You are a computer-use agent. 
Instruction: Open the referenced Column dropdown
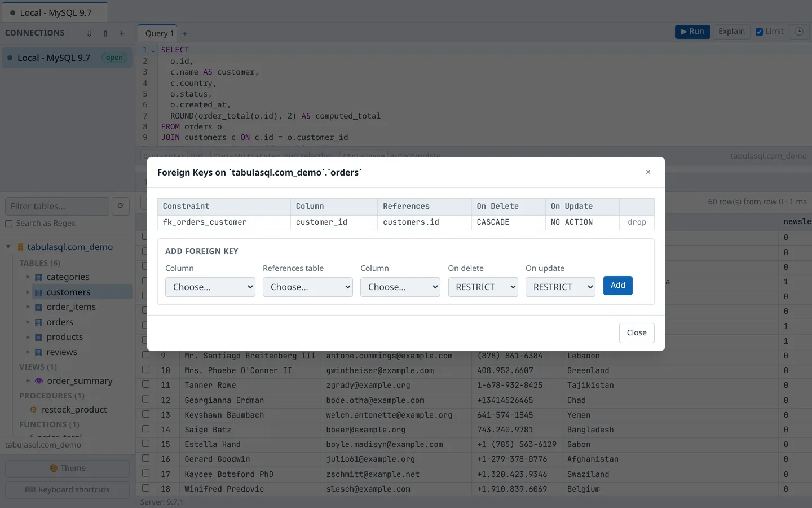[400, 287]
